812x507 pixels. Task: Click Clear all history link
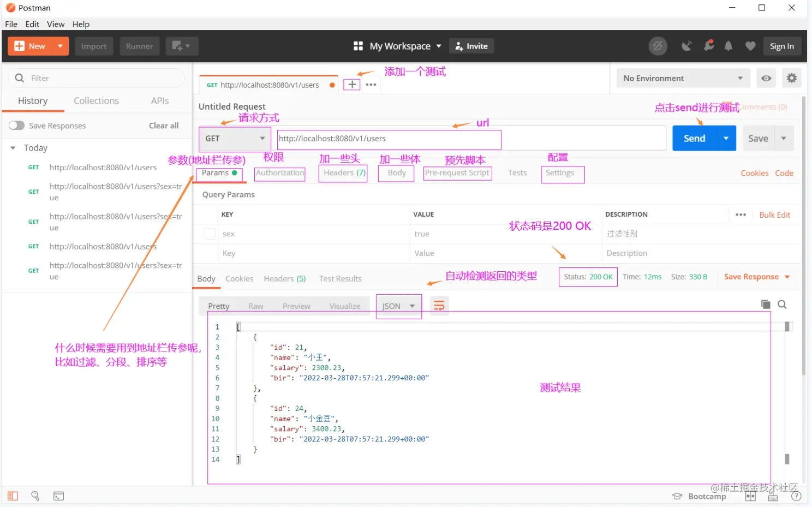coord(164,126)
